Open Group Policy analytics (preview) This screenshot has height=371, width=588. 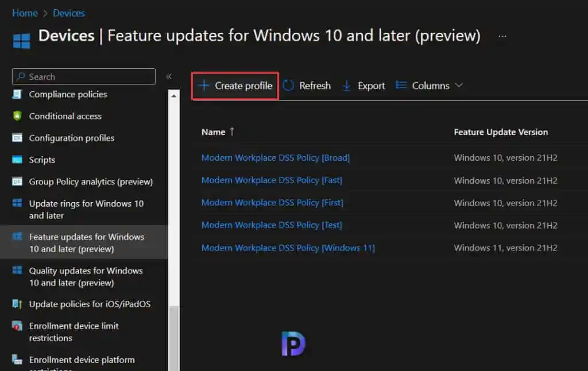coord(91,181)
